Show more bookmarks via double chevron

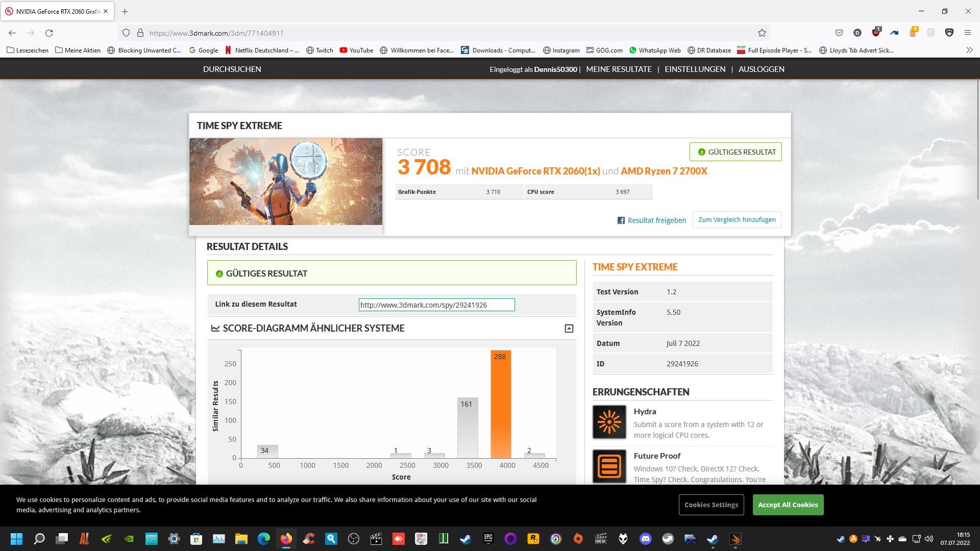click(969, 50)
